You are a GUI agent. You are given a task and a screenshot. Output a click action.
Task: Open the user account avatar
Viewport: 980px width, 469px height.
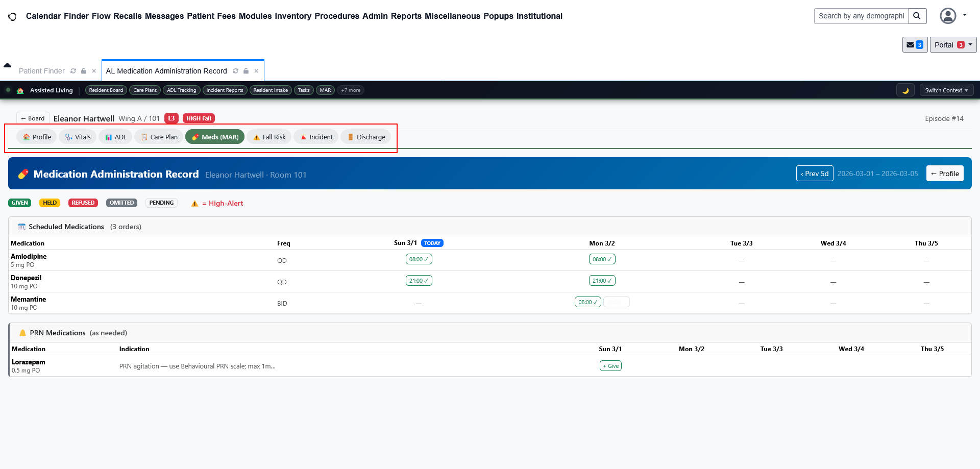948,16
